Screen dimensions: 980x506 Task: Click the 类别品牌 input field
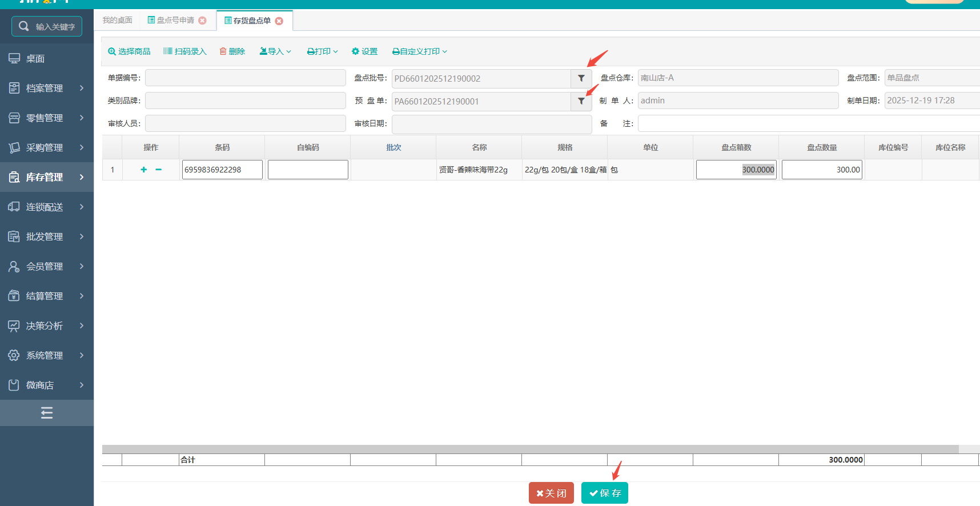[x=246, y=101]
